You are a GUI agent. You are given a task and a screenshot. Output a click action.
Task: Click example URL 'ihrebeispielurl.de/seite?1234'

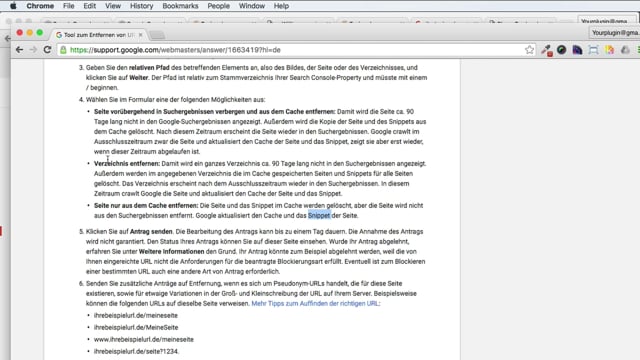coord(136,351)
